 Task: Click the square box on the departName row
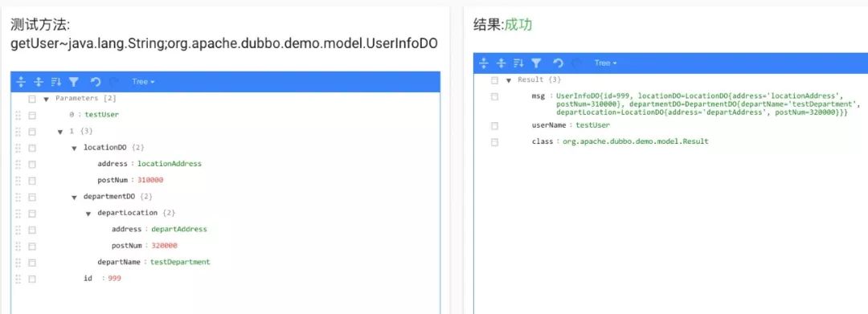coord(32,262)
